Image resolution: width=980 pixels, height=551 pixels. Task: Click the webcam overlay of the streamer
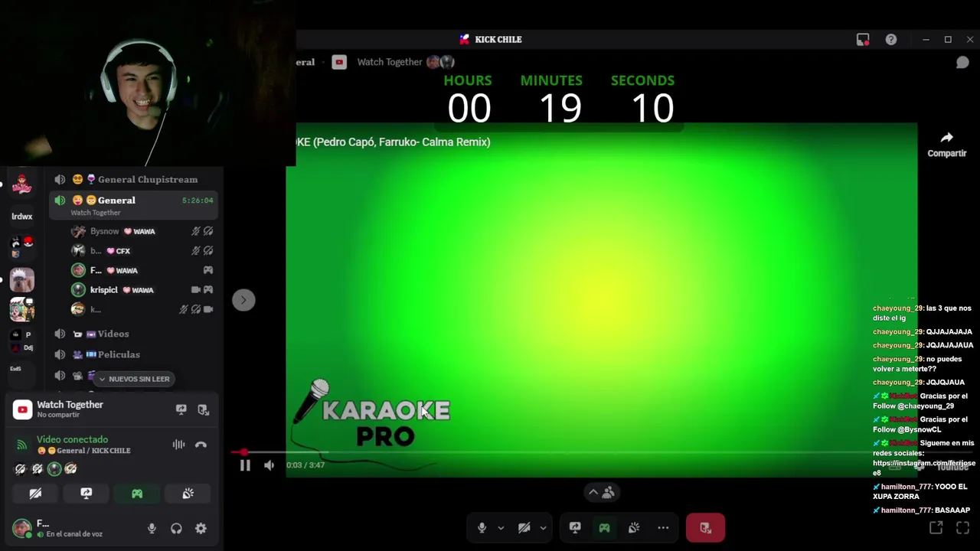(x=148, y=83)
